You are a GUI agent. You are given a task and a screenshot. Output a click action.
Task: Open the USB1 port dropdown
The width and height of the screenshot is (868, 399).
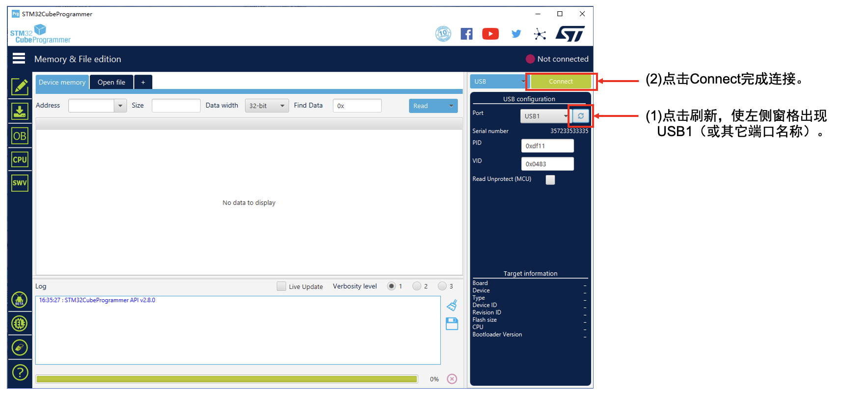[545, 116]
